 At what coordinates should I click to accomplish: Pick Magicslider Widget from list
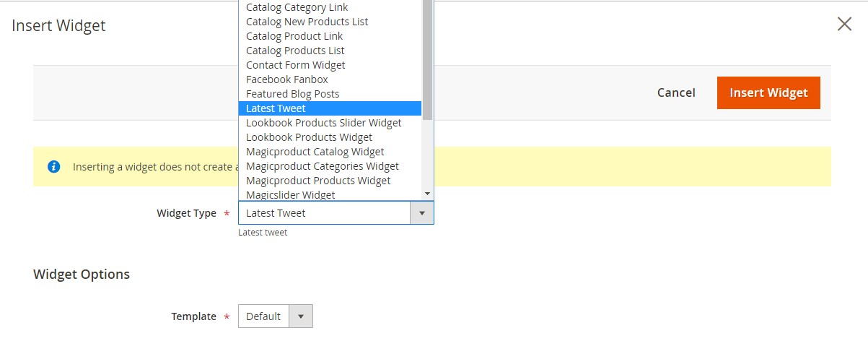(x=290, y=195)
